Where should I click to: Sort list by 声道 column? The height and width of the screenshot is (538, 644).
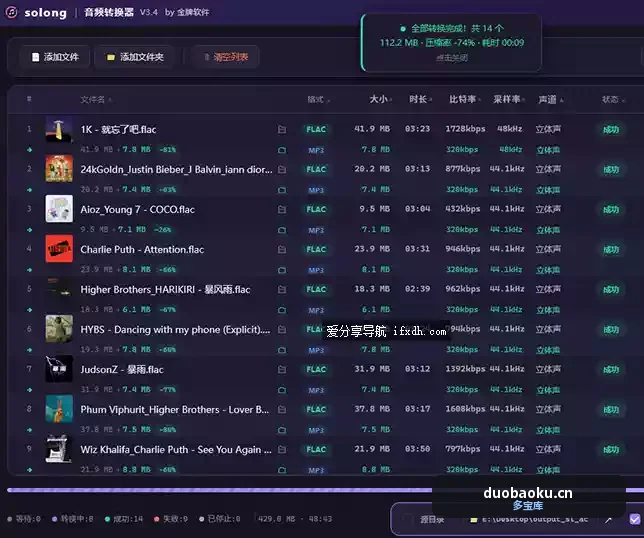point(550,99)
